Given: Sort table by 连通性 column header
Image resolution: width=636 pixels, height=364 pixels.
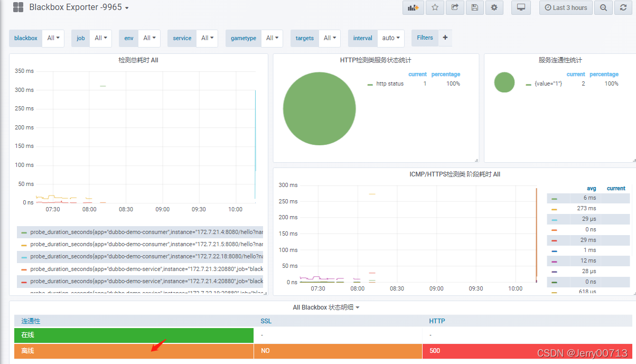Looking at the screenshot, I should click(x=31, y=321).
